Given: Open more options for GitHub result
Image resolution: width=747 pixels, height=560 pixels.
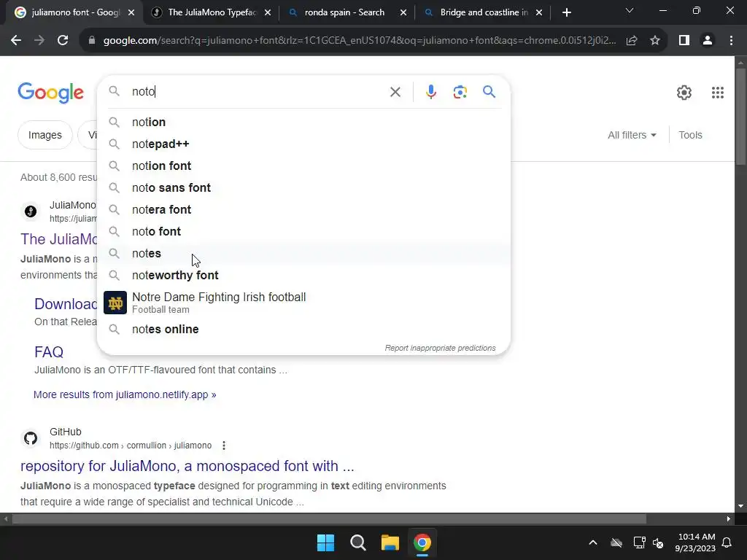Looking at the screenshot, I should 224,446.
